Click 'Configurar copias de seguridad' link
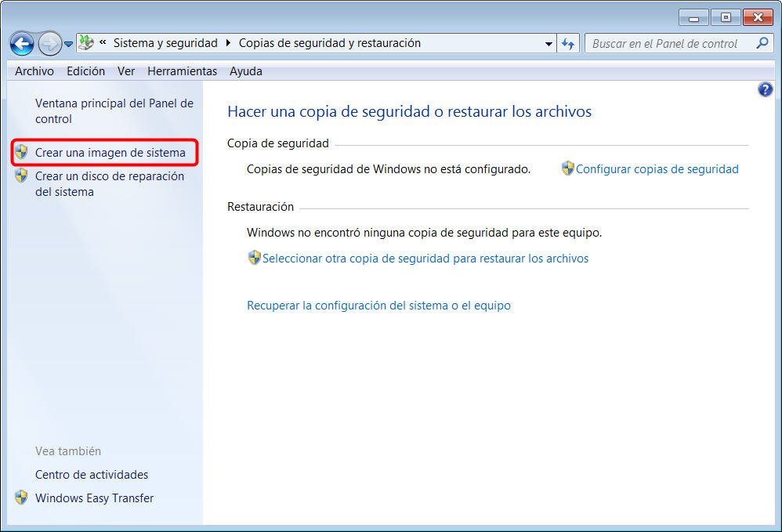Screen dimensions: 782x532 tap(657, 169)
